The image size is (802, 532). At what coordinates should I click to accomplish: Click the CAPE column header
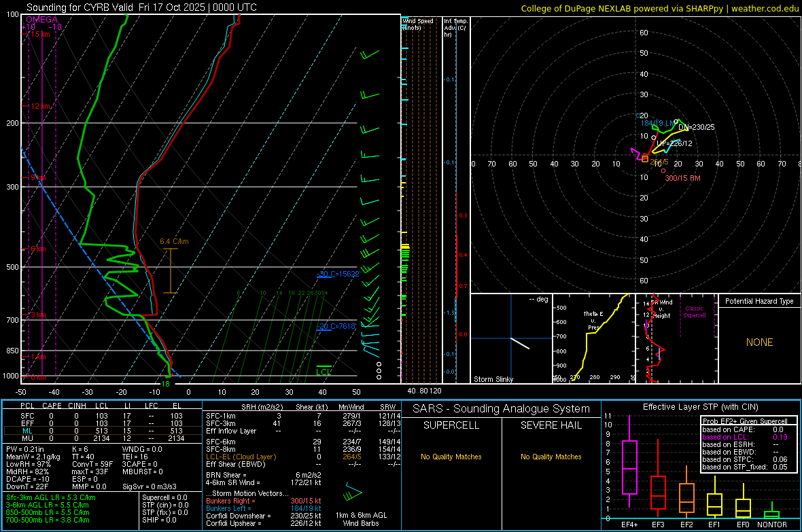point(52,406)
